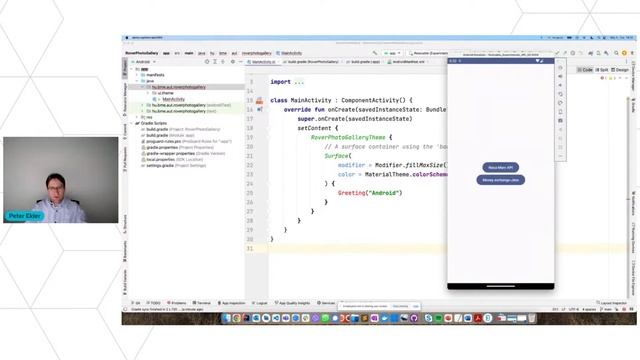This screenshot has height=360, width=640.
Task: Open build.gradle (Module: app) in tree
Action: coord(169,135)
